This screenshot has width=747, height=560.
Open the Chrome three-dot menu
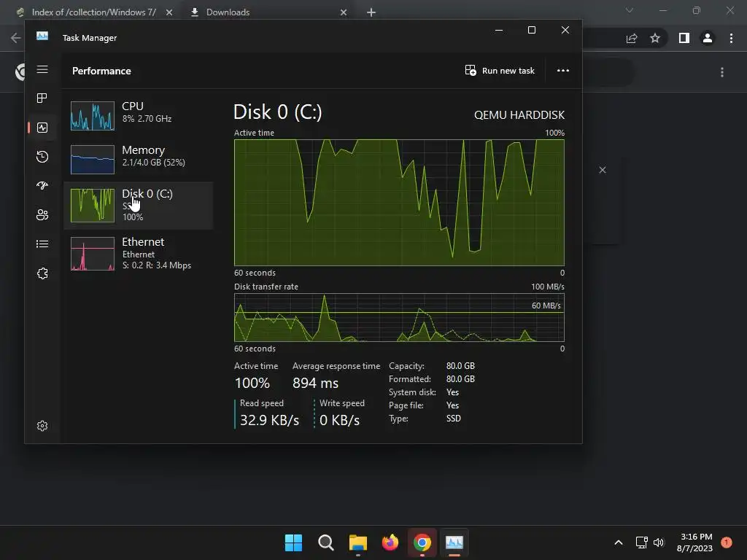point(731,38)
